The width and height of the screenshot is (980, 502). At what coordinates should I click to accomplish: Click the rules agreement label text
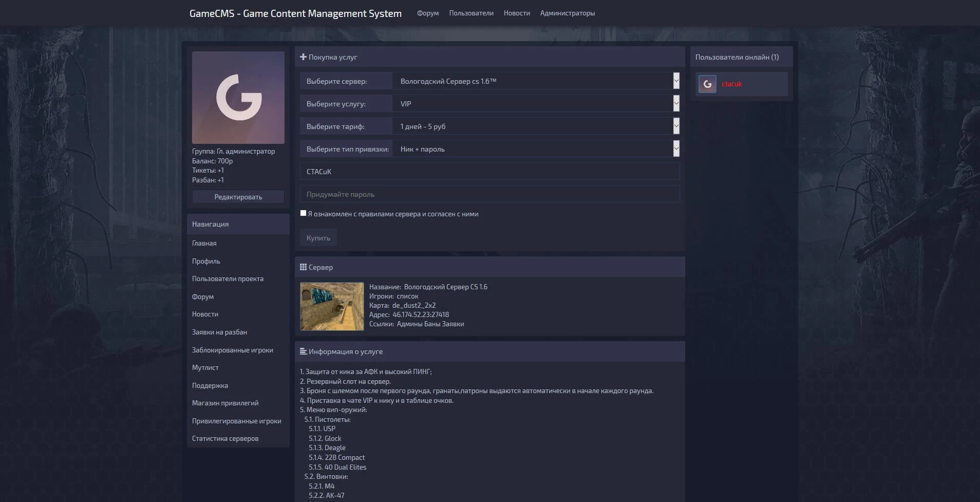393,214
